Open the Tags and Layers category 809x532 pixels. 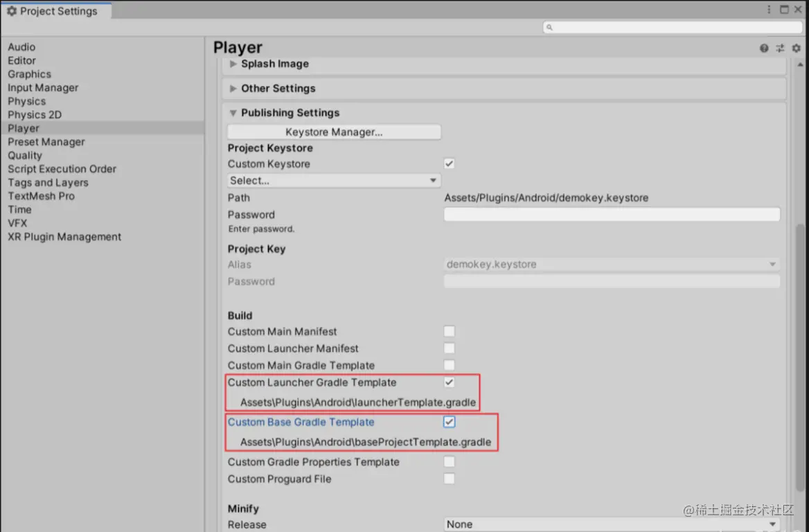[48, 183]
